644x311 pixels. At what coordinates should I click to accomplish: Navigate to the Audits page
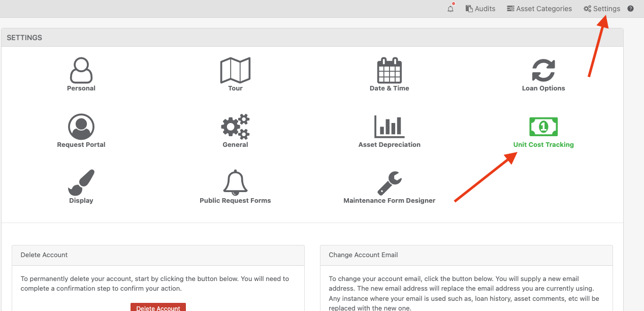pyautogui.click(x=480, y=9)
